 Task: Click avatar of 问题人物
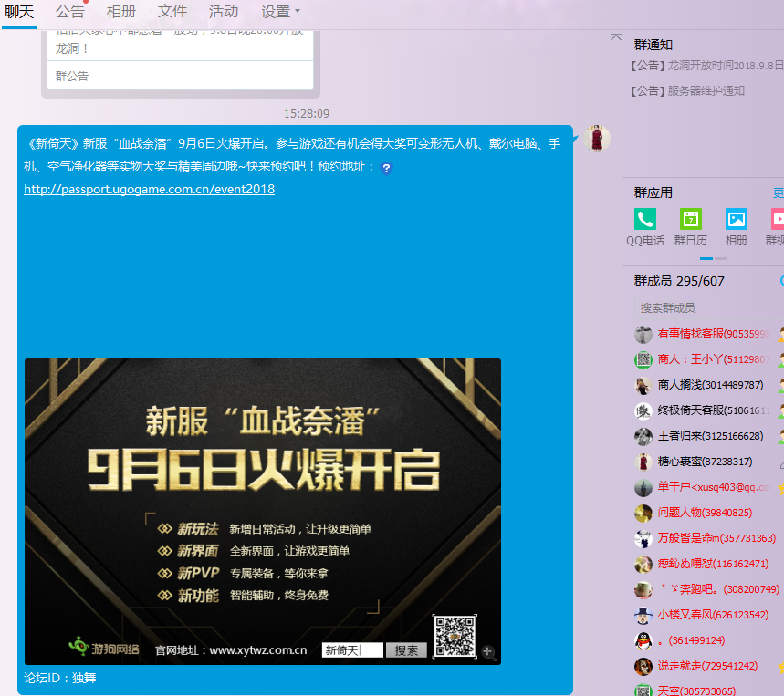pyautogui.click(x=643, y=514)
